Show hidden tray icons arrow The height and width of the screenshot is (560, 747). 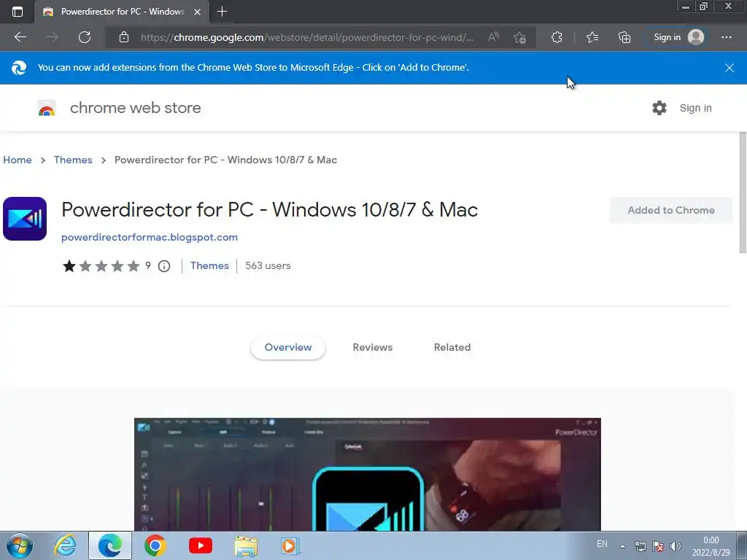coord(622,546)
